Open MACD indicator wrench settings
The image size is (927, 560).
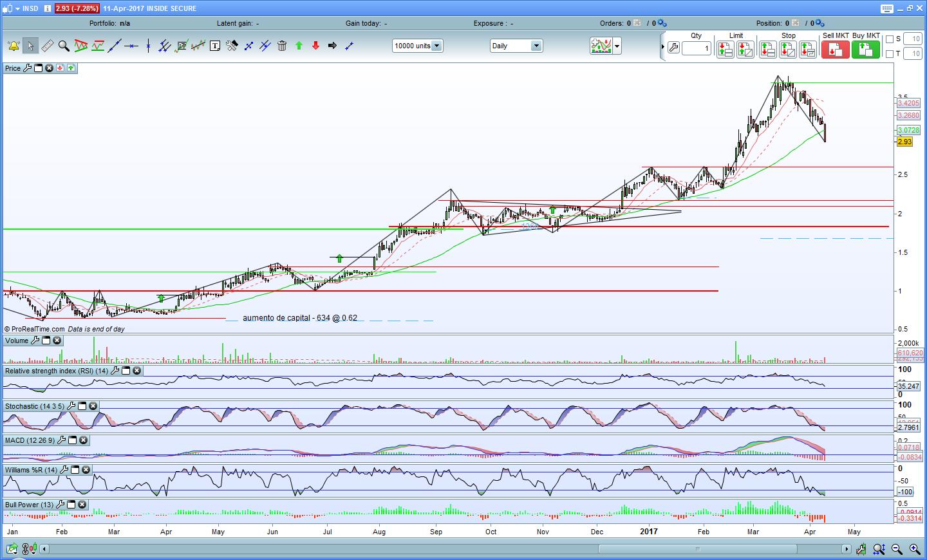pos(61,440)
